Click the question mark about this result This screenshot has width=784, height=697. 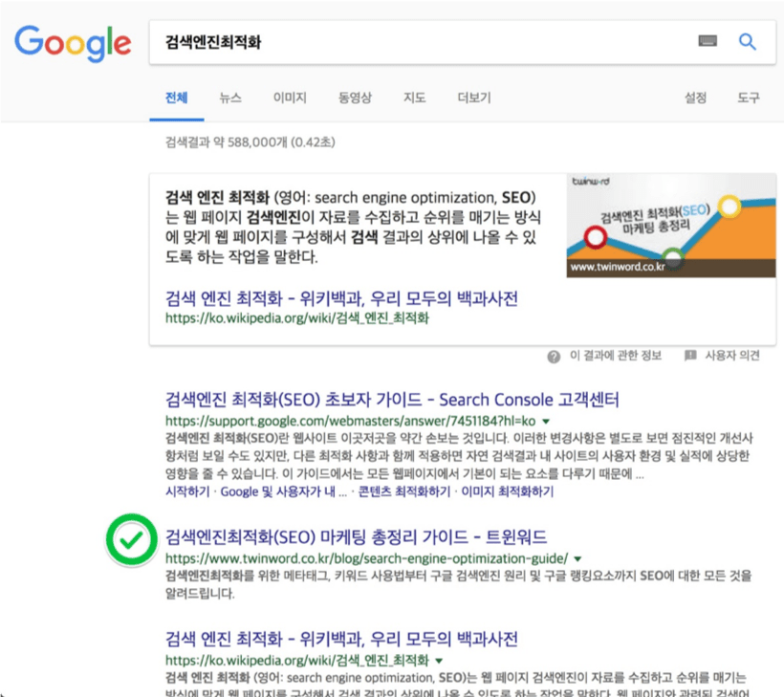[553, 357]
